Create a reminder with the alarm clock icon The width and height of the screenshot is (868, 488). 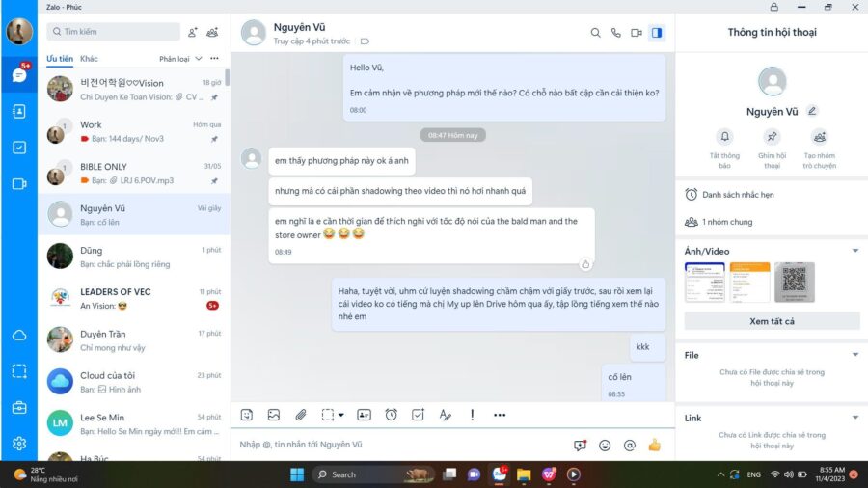(391, 415)
